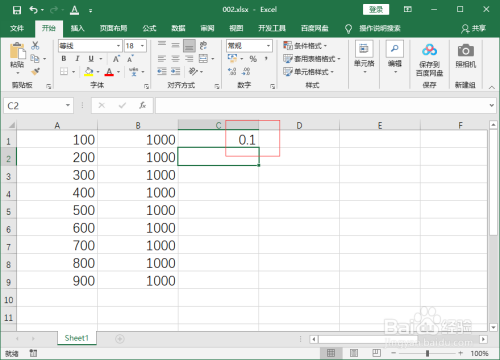Toggle bold formatting
The height and width of the screenshot is (360, 500).
64,59
